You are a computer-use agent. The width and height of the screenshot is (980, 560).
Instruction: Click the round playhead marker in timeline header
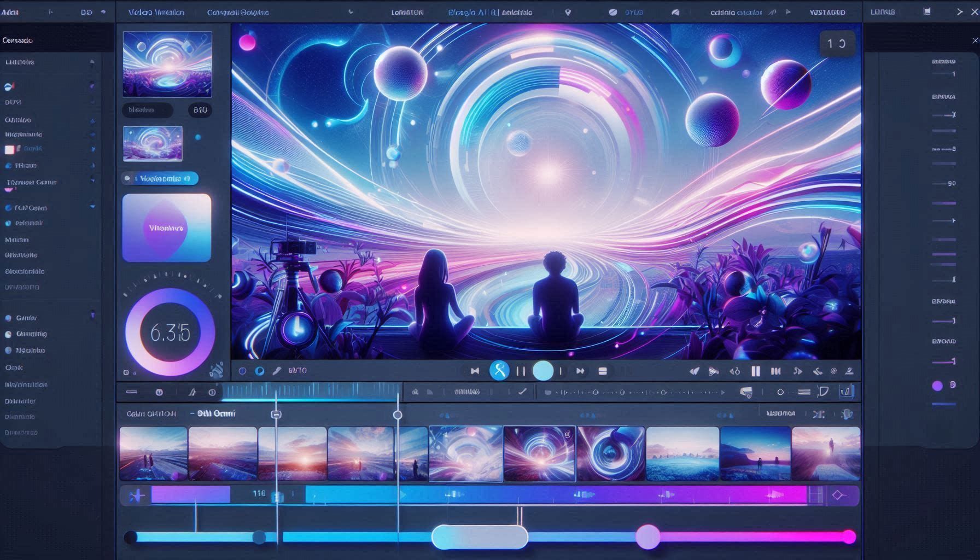point(398,415)
